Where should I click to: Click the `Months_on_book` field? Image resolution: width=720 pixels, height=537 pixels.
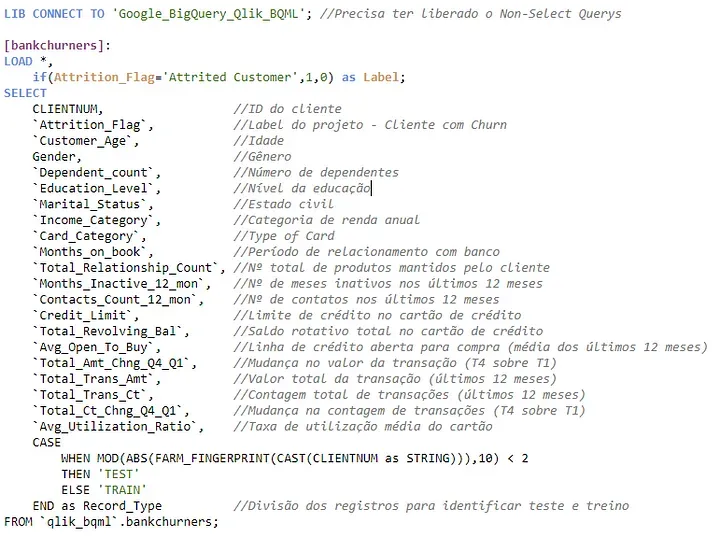tap(93, 252)
